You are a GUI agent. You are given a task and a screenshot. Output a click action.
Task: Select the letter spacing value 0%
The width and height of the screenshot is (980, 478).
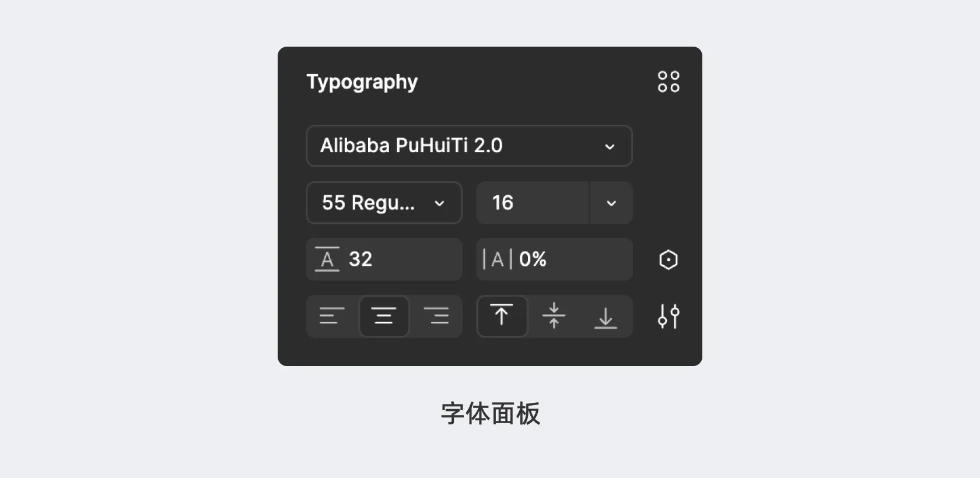coord(533,259)
